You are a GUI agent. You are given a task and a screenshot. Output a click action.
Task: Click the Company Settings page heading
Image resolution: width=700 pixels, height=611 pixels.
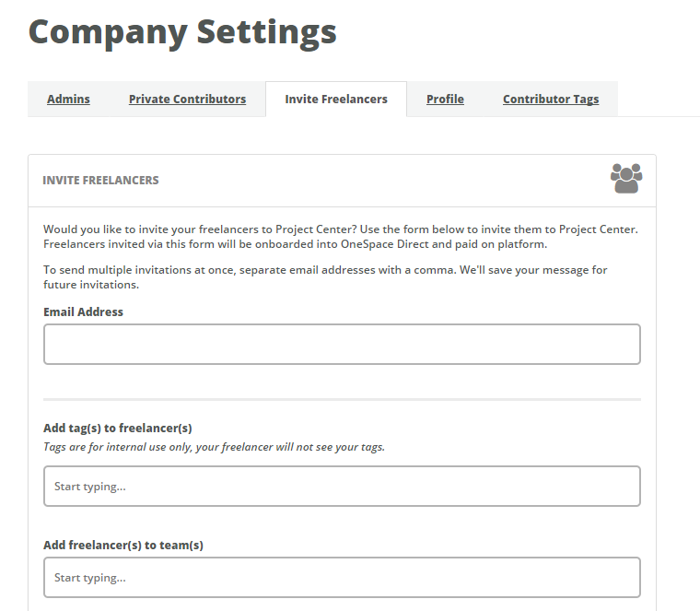click(182, 32)
